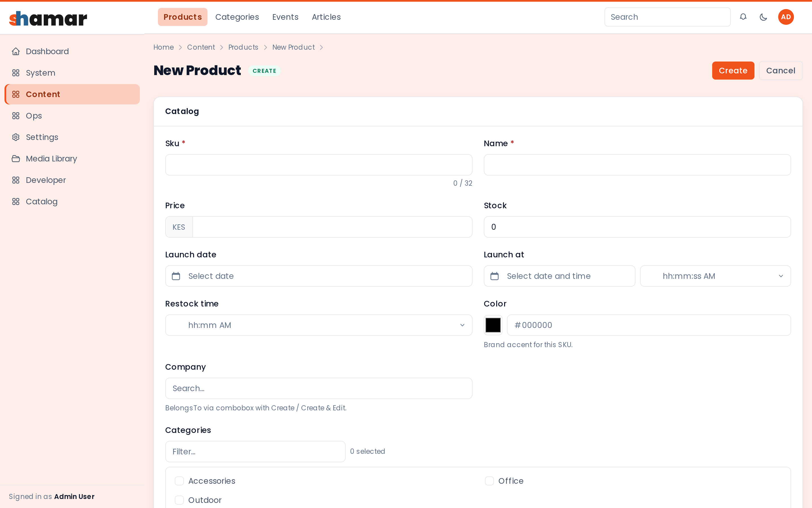
Task: Open the Select date and time picker
Action: tap(559, 276)
